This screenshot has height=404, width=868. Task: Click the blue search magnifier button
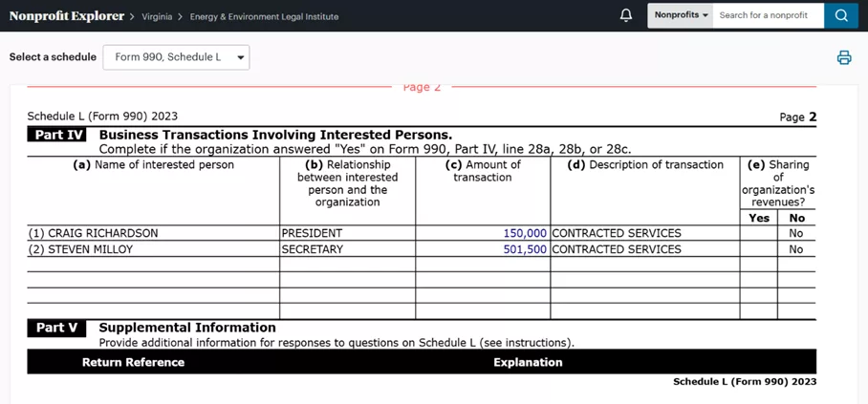pos(841,15)
